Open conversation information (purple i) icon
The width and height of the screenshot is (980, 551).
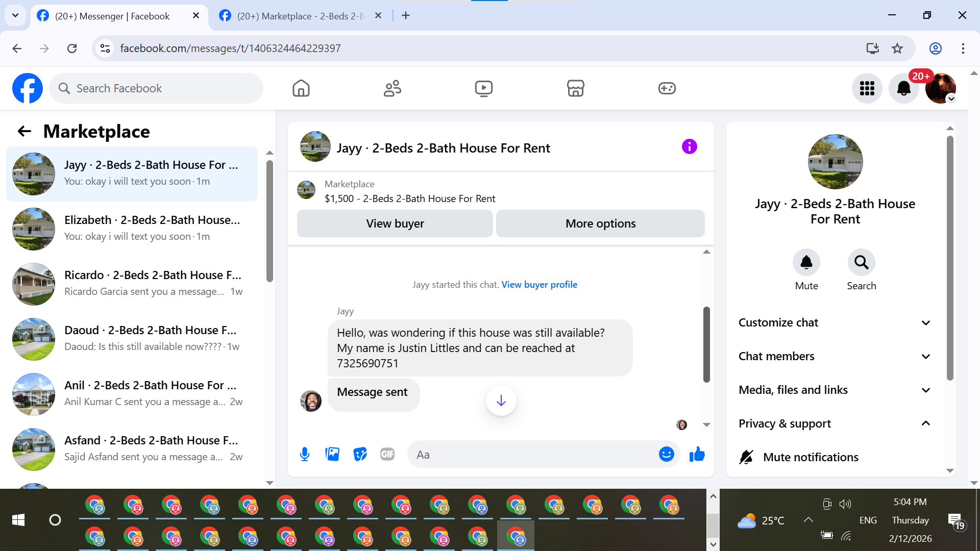[x=690, y=146]
